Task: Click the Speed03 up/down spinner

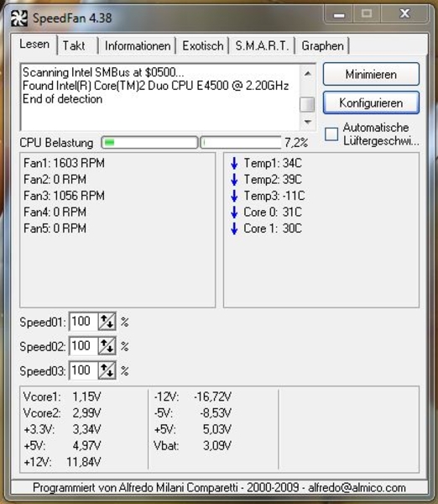Action: tap(107, 370)
